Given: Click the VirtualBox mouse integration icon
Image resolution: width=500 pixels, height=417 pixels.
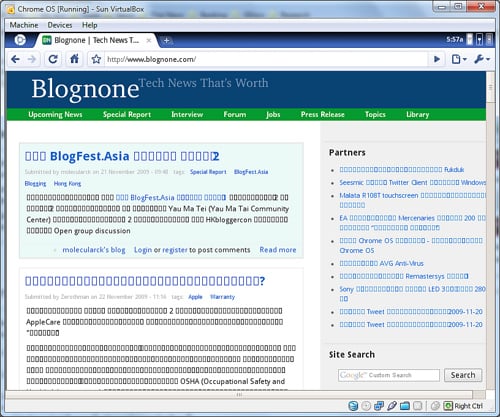Looking at the screenshot, I should coord(435,406).
